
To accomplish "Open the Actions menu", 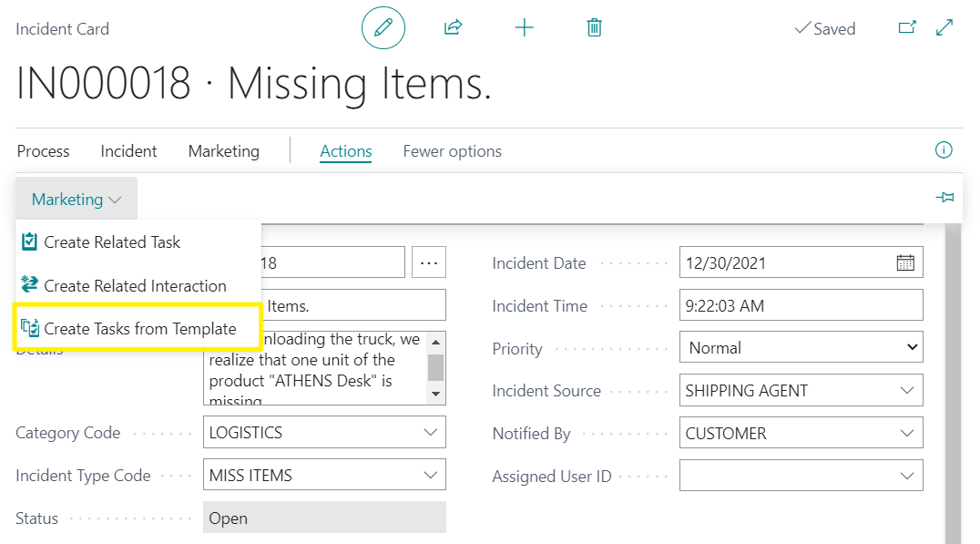I will [x=345, y=151].
